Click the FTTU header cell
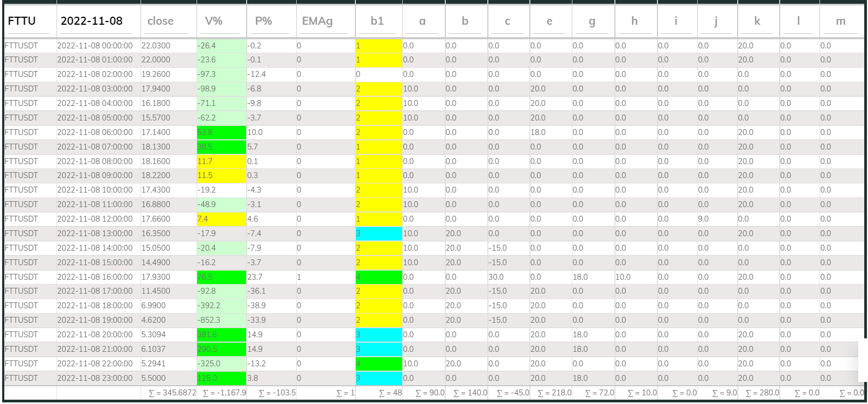868x404 pixels. [x=22, y=21]
